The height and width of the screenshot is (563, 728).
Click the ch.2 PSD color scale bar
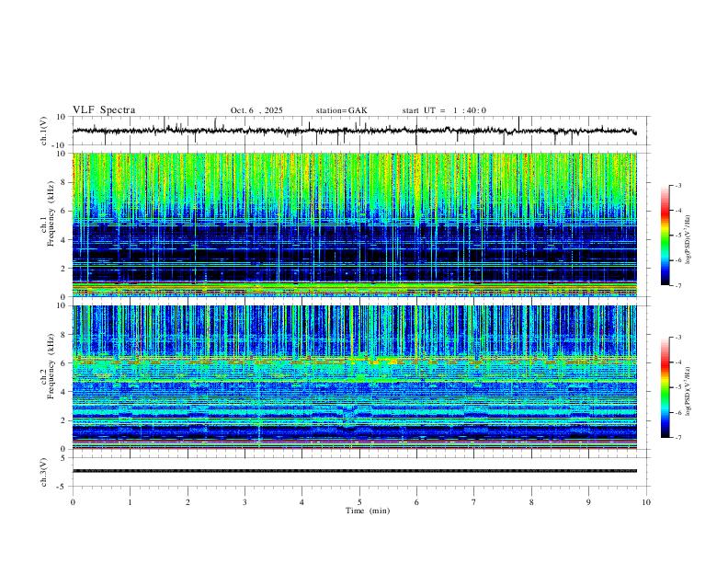tap(665, 387)
